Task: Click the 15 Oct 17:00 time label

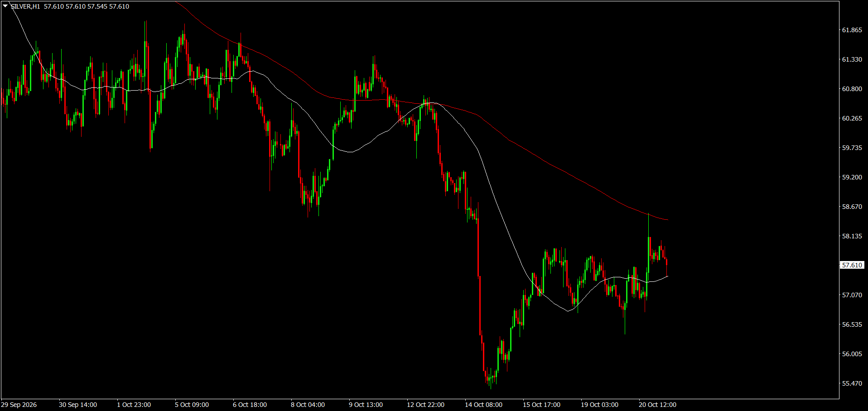Action: [542, 405]
